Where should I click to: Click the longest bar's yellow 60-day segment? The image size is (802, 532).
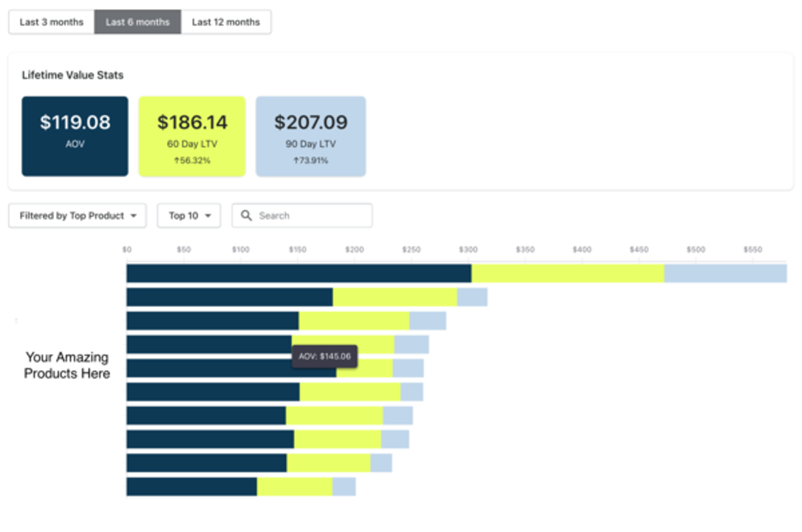click(568, 273)
